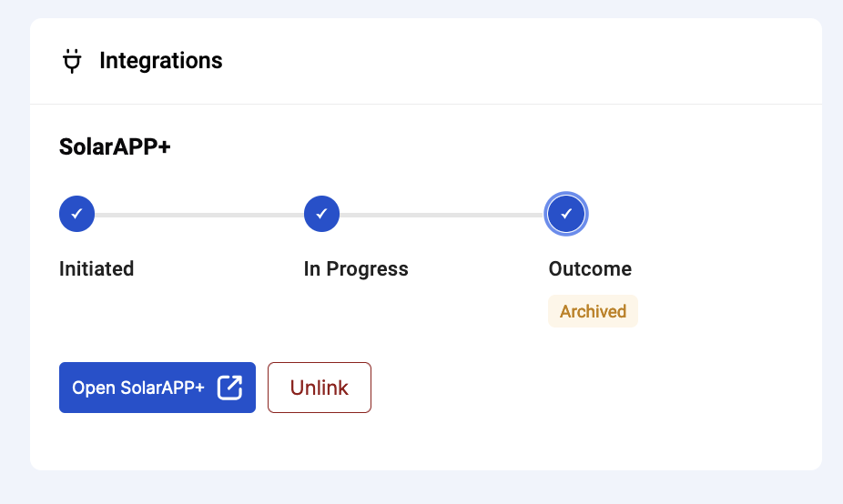This screenshot has width=843, height=504.
Task: Select the In Progress step checkmark circle
Action: click(321, 214)
